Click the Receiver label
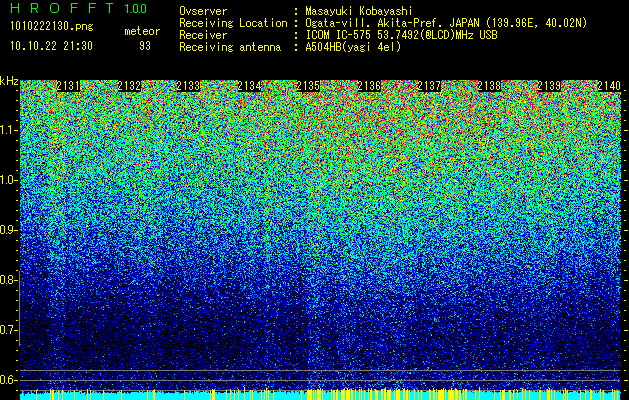Viewport: 629px width, 400px height. pos(203,35)
